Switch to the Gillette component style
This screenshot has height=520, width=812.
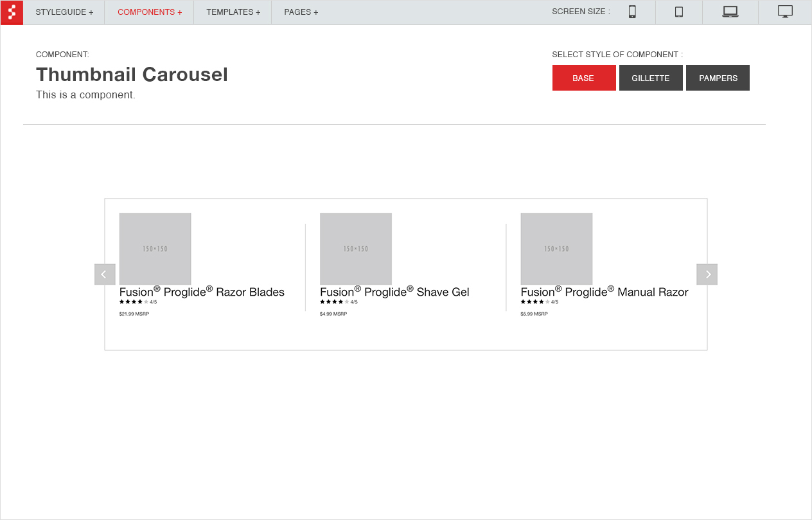click(x=650, y=78)
